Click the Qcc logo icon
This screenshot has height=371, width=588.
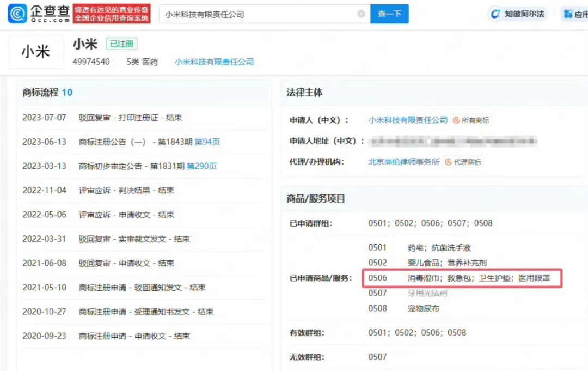(17, 14)
